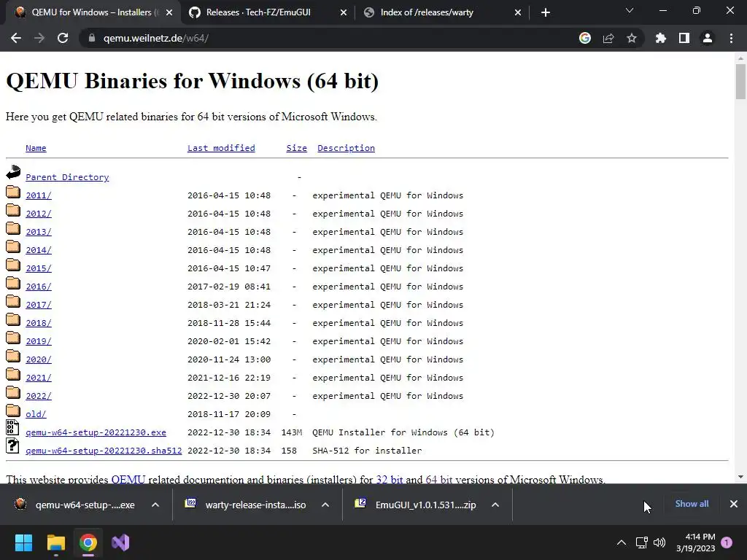Click the folder icon beside 2011/

pos(13,192)
